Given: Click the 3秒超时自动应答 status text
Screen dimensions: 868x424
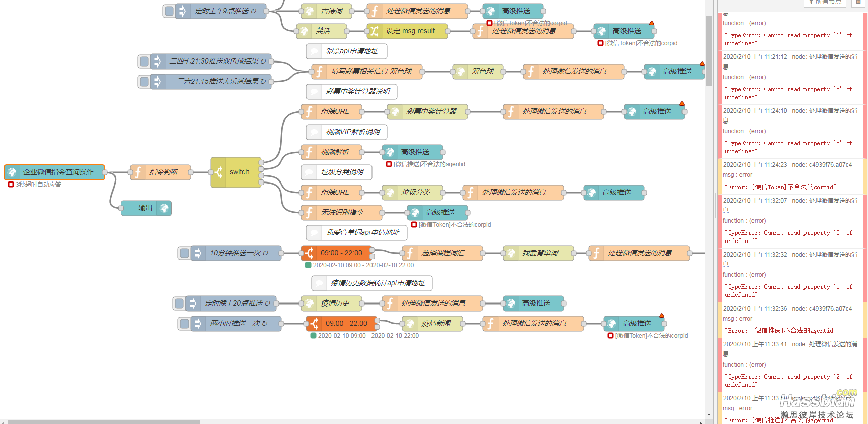Looking at the screenshot, I should click(x=38, y=185).
